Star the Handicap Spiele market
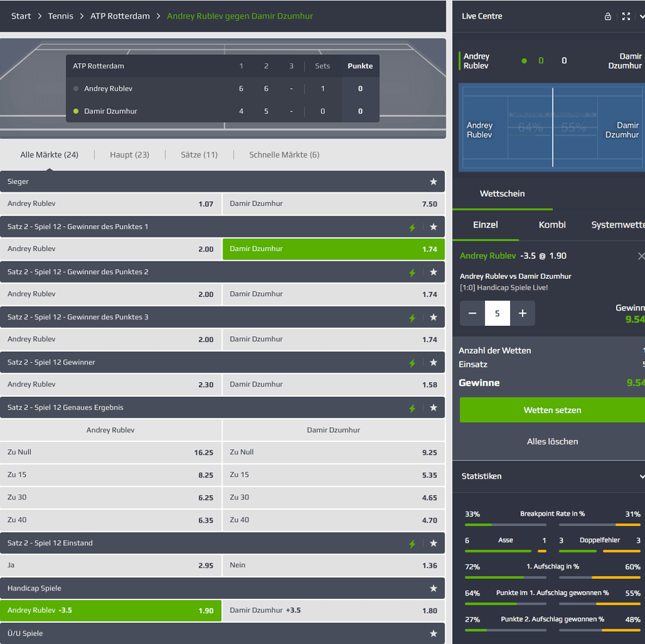This screenshot has width=645, height=644. pyautogui.click(x=433, y=589)
